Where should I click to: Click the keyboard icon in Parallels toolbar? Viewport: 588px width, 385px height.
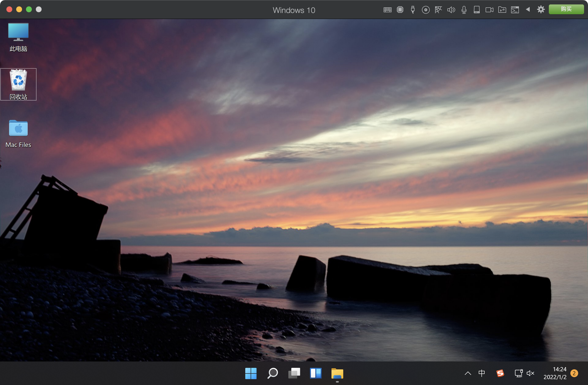tap(387, 10)
